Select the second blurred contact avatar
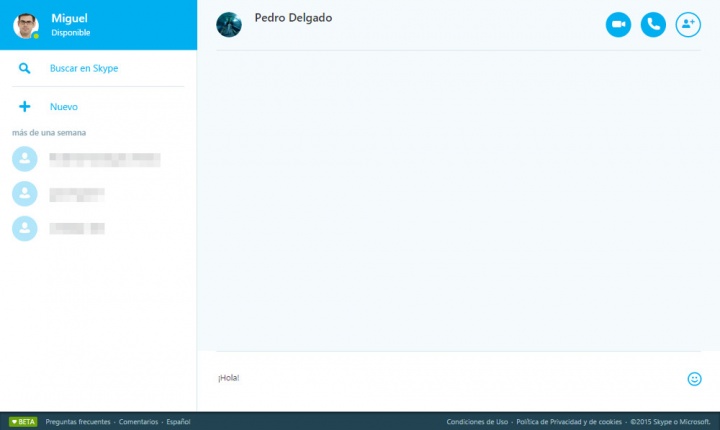 coord(24,194)
